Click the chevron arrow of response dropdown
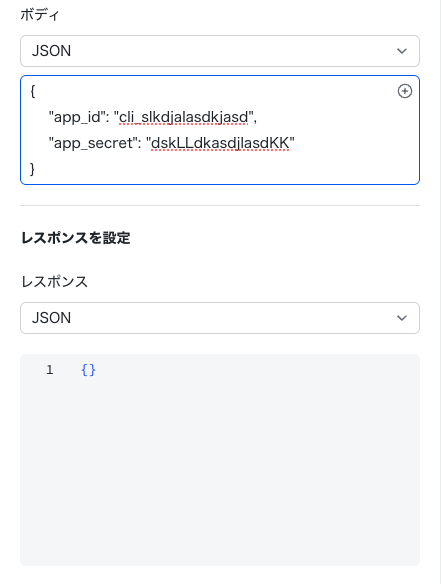 402,318
